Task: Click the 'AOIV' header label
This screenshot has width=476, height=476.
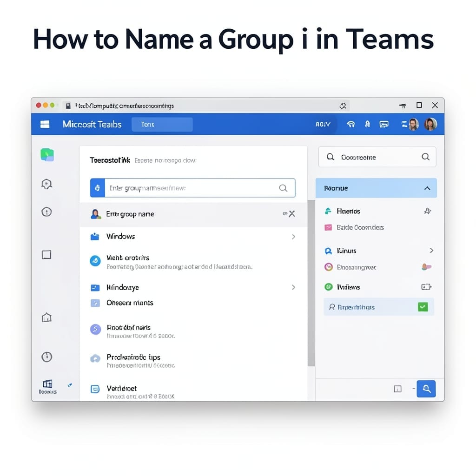Action: click(x=323, y=125)
